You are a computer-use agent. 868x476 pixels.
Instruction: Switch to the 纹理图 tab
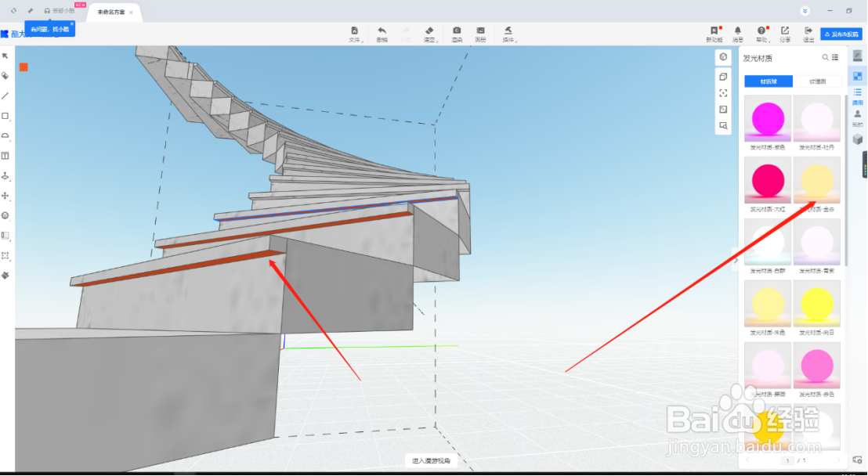pos(818,81)
